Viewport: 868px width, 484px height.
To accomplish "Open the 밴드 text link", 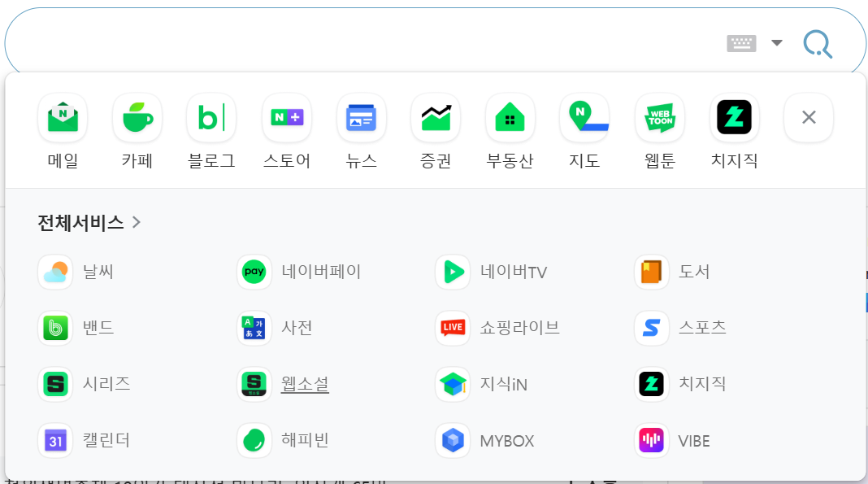I will (x=98, y=328).
